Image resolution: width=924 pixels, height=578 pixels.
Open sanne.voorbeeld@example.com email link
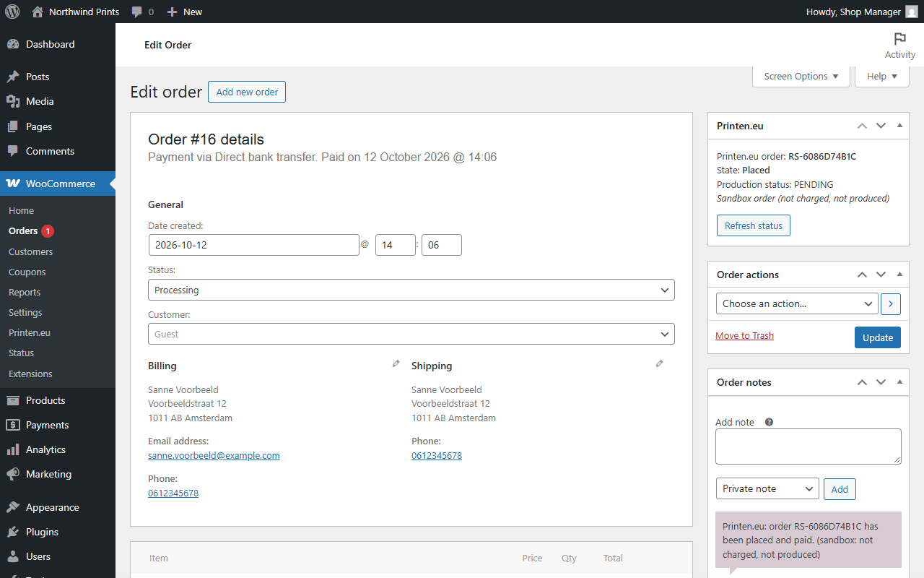click(214, 456)
